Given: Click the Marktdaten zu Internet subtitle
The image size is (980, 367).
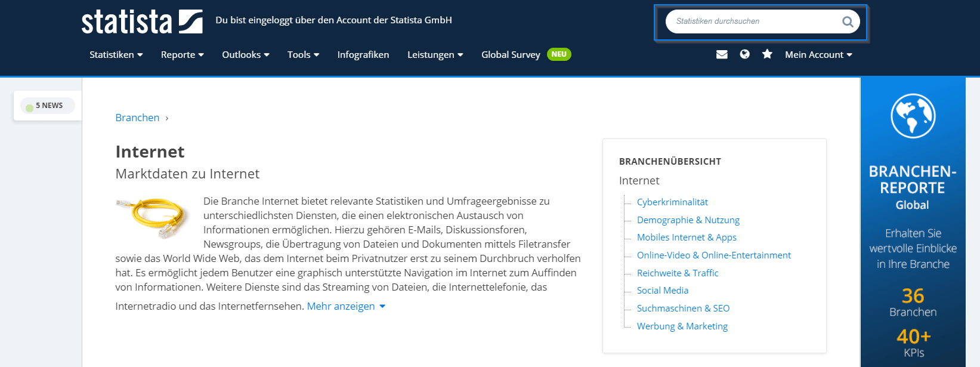Looking at the screenshot, I should [187, 174].
